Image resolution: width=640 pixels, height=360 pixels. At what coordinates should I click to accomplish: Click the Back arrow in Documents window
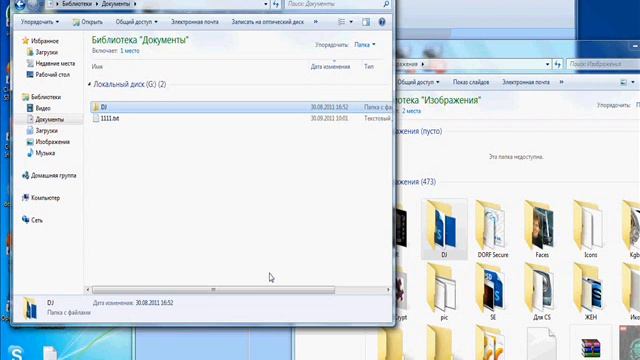point(20,4)
